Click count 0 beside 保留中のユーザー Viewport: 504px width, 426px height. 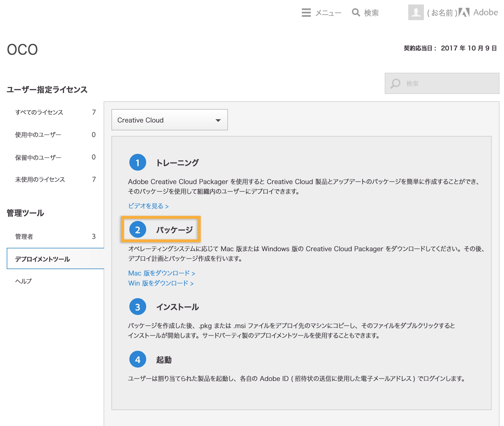tap(94, 157)
